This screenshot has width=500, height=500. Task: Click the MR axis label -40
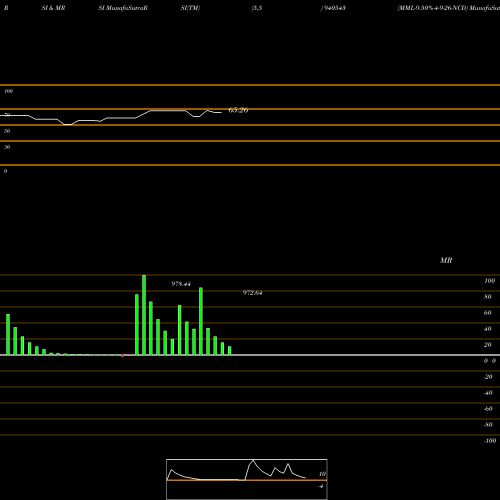click(488, 393)
